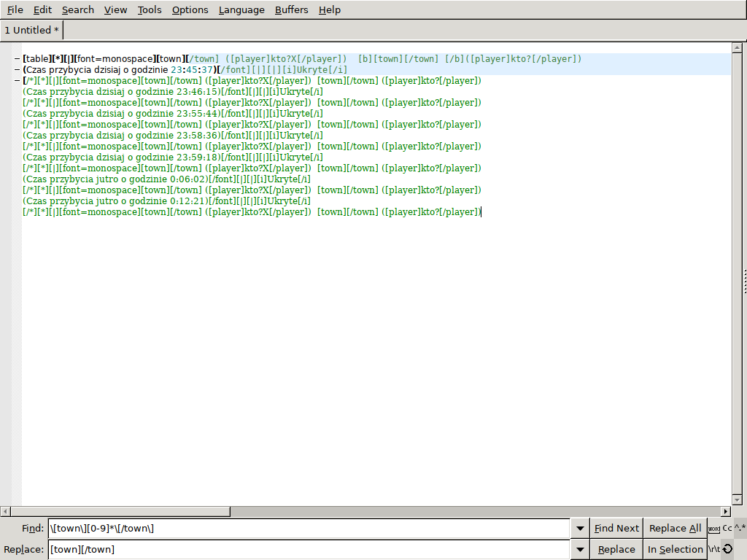Image resolution: width=747 pixels, height=560 pixels.
Task: Toggle case sensitive Cc option
Action: pyautogui.click(x=727, y=528)
